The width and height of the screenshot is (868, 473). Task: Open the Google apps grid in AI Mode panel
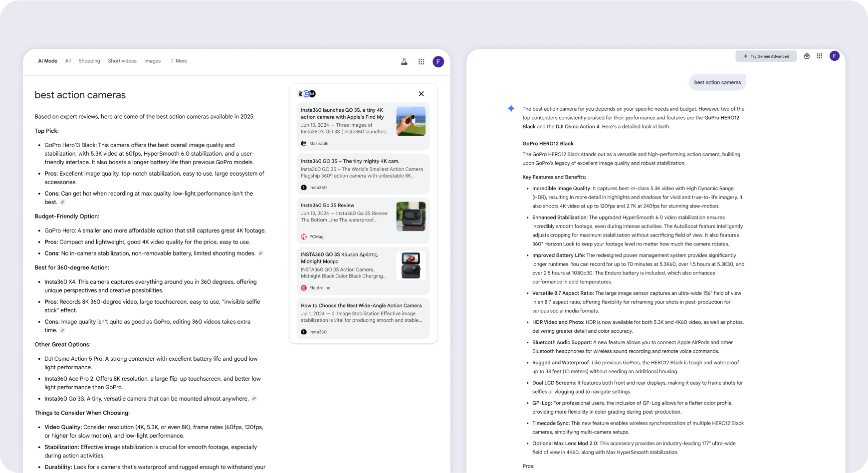[x=421, y=61]
